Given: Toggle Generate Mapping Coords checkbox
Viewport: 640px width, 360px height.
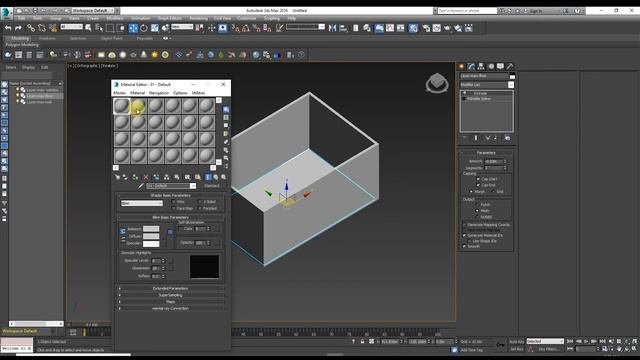Looking at the screenshot, I should pos(464,225).
